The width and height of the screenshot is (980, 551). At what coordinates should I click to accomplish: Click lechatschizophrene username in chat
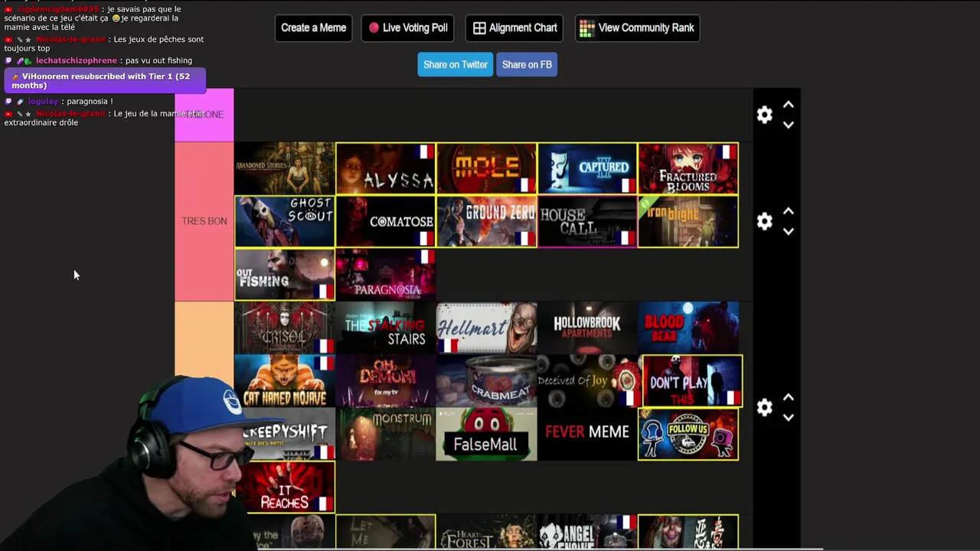(x=77, y=60)
